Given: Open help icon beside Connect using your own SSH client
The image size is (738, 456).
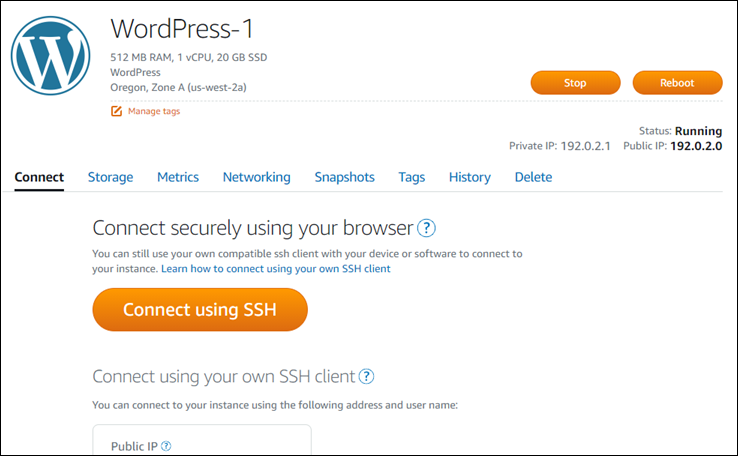Looking at the screenshot, I should (x=366, y=376).
